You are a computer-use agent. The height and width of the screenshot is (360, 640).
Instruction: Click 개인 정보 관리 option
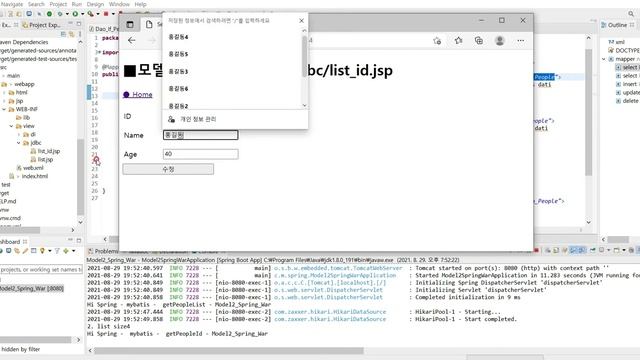tap(235, 119)
